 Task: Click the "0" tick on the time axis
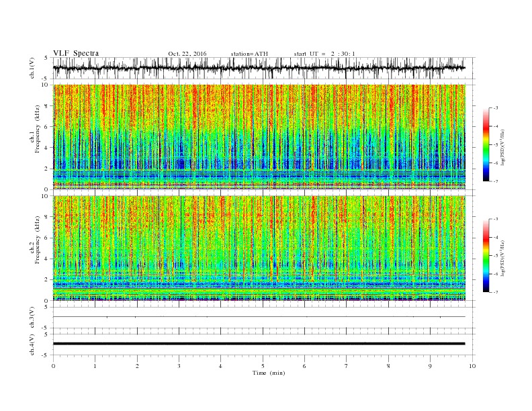[53, 366]
